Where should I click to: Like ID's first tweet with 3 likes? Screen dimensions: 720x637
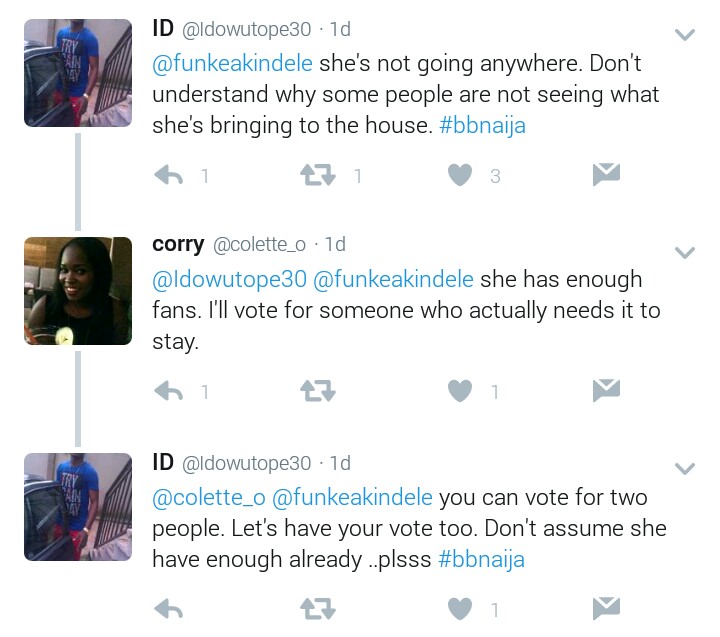tap(459, 176)
